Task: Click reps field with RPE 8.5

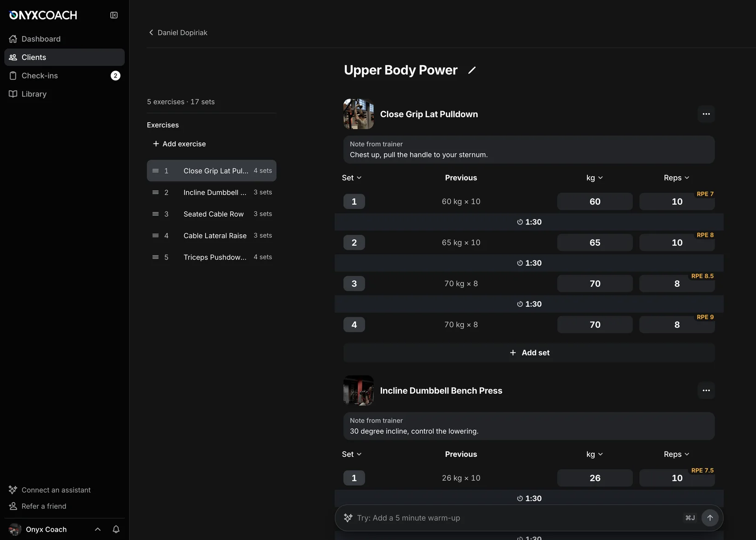Action: (x=677, y=284)
